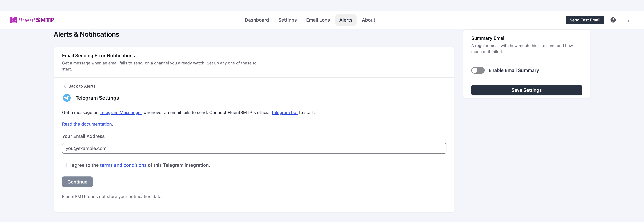Screen dimensions: 644x222
Task: Select the Alerts tab
Action: pos(346,20)
